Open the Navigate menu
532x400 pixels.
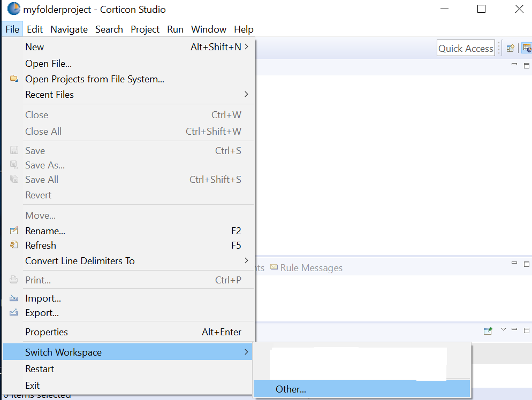69,29
